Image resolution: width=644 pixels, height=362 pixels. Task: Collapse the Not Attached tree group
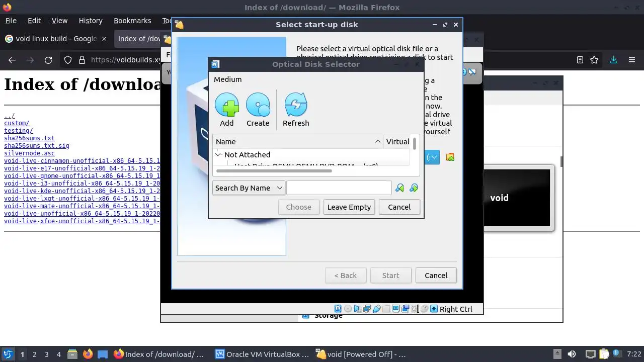[x=218, y=155]
